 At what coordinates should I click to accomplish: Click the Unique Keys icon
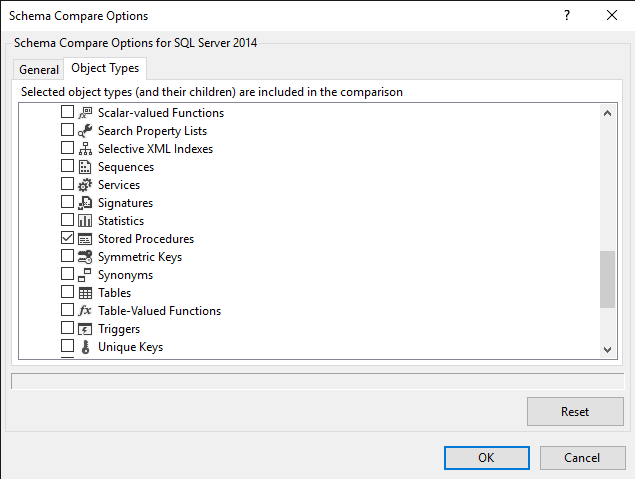pos(85,347)
